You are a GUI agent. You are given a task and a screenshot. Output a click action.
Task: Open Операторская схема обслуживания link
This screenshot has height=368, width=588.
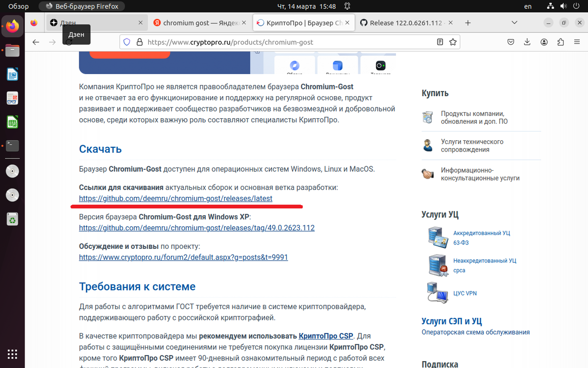point(475,332)
